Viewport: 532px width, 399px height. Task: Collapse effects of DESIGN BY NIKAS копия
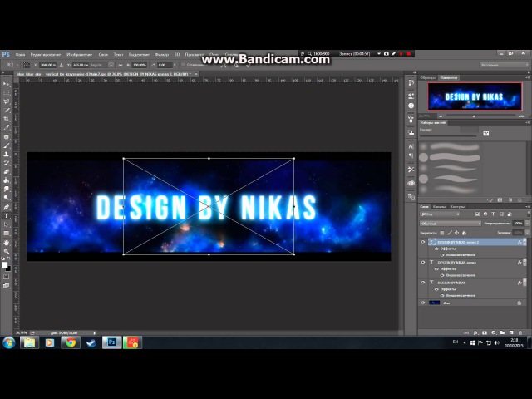[x=525, y=263]
